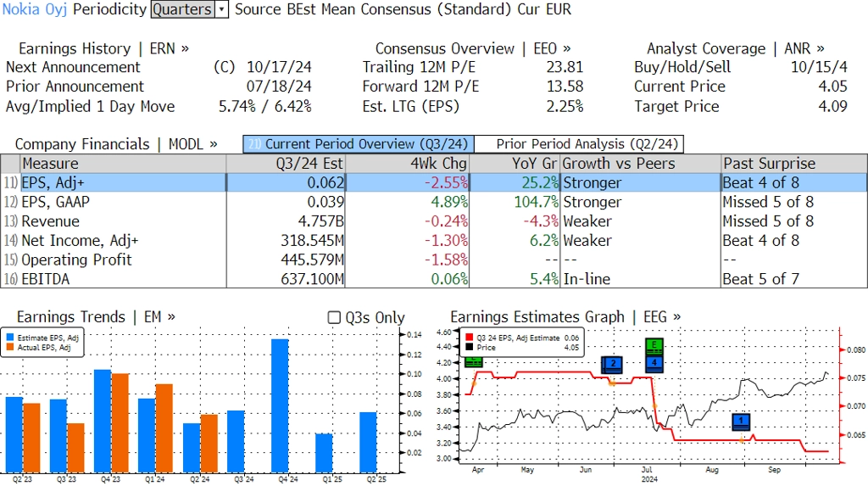Viewport: 868px width, 486px height.
Task: Click the blue marker labeled 4 on graph
Action: coord(654,363)
